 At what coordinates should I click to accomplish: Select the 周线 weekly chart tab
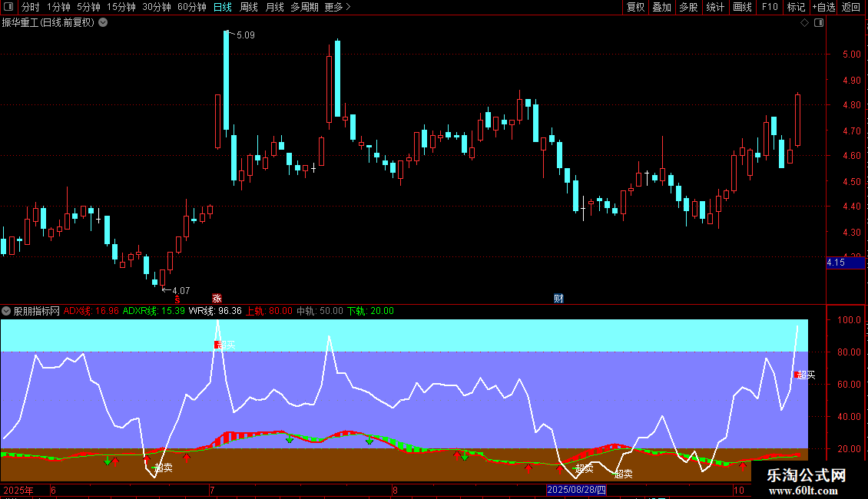coord(249,7)
